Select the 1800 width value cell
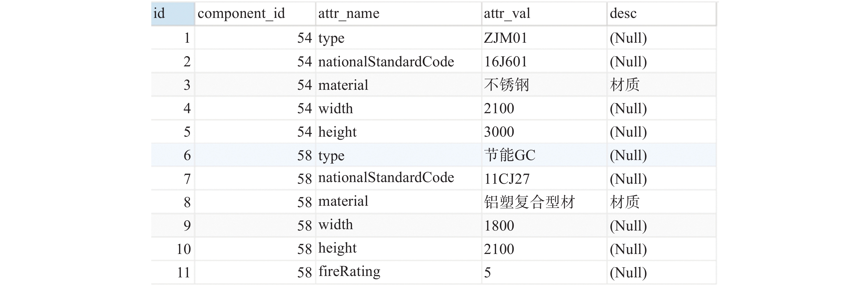The width and height of the screenshot is (868, 287). (x=544, y=225)
